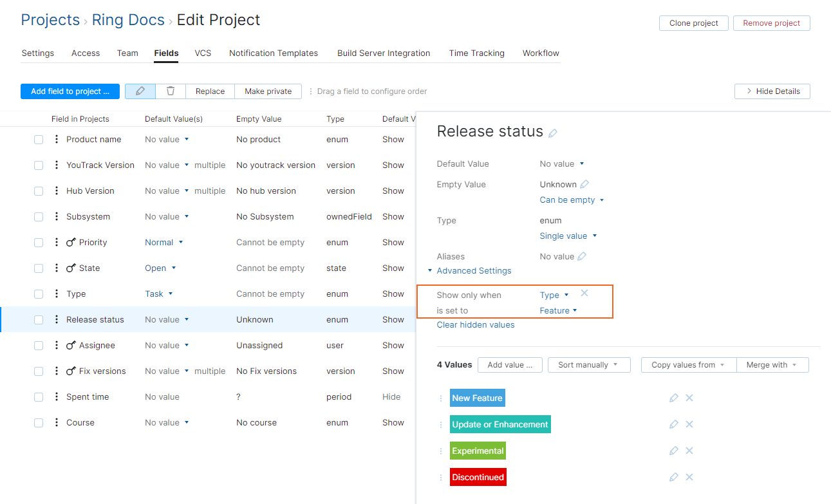Clear the Show only when condition via X icon
This screenshot has height=504, width=831.
[x=584, y=293]
